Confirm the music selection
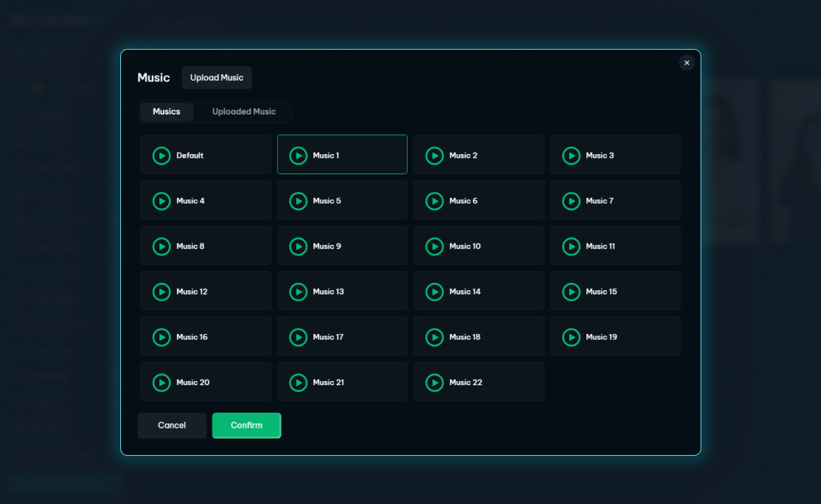821x504 pixels. [246, 426]
